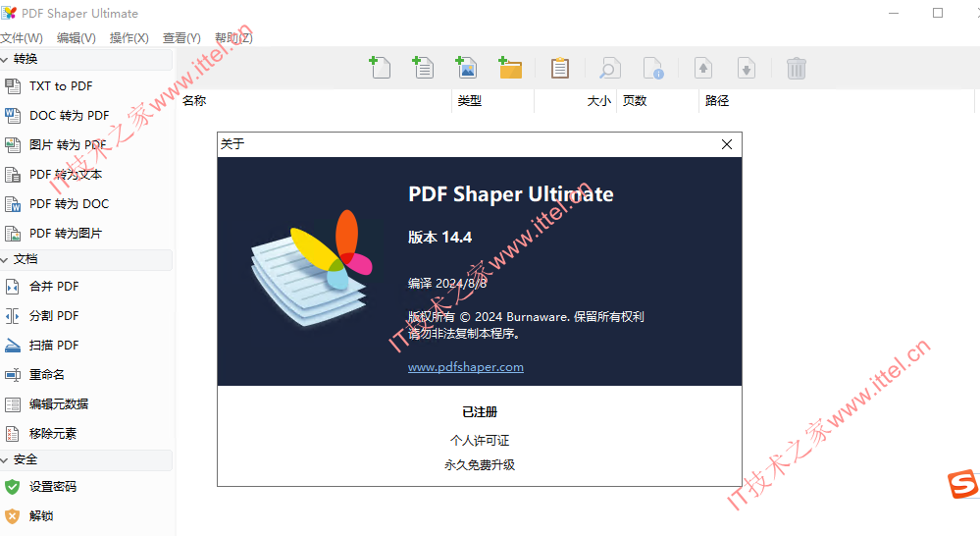
Task: Collapse the 安全 section
Action: tap(5, 459)
